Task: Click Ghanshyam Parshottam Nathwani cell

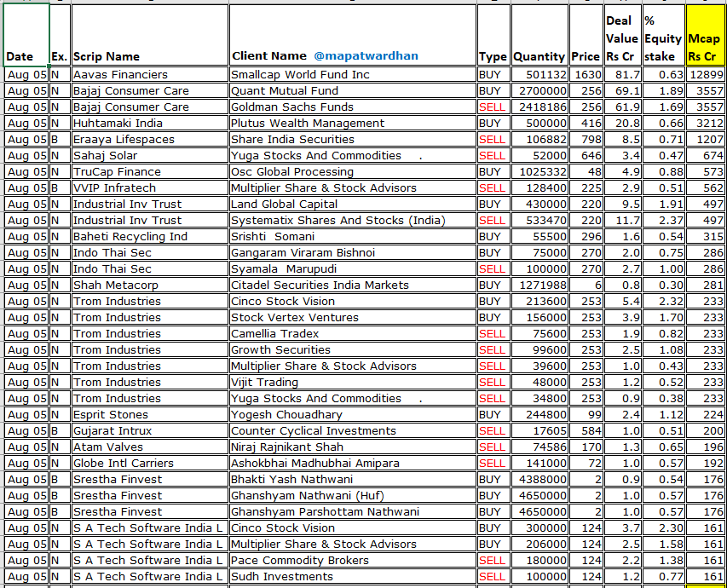Action: (x=352, y=512)
